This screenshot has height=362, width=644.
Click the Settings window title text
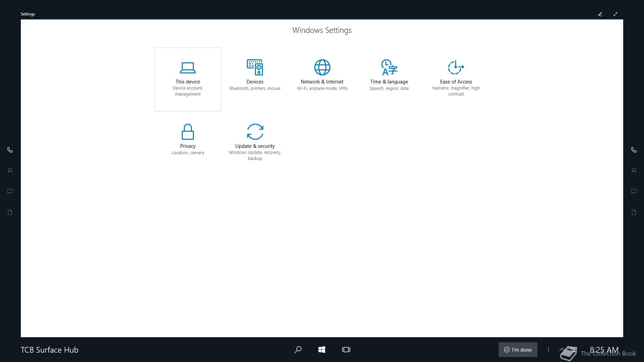[x=28, y=14]
